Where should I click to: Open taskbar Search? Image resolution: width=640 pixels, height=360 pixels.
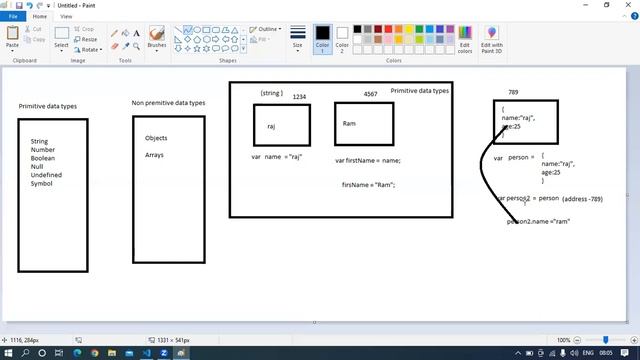pyautogui.click(x=25, y=353)
